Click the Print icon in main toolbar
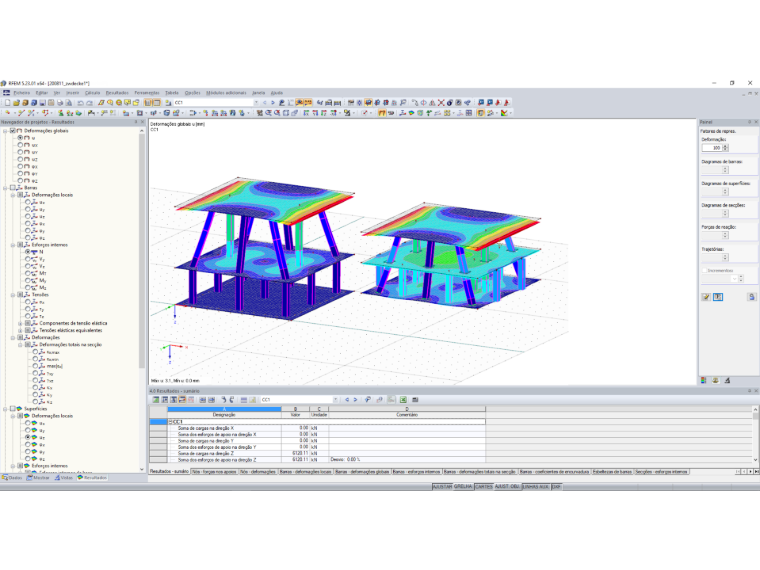This screenshot has height=570, width=760. click(60, 103)
